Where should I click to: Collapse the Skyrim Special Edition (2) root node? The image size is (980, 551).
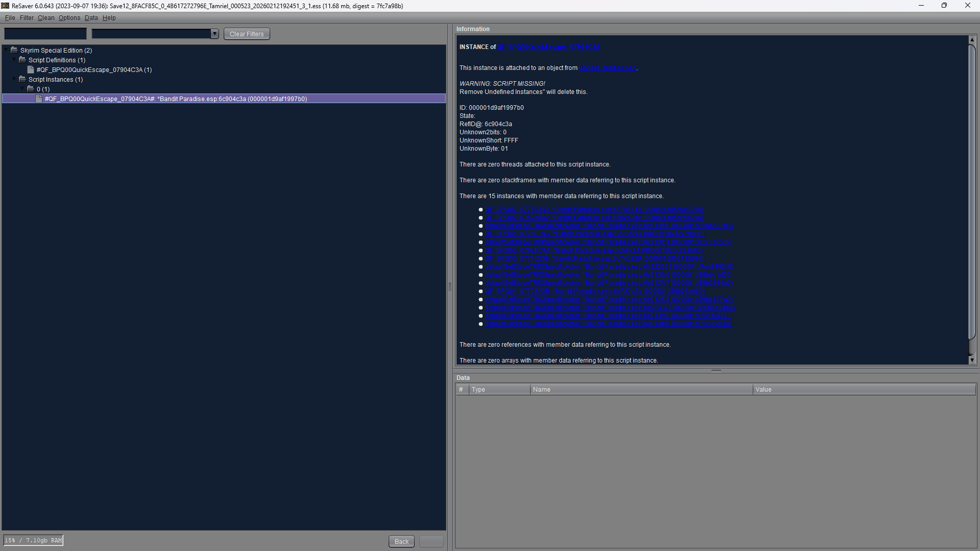pyautogui.click(x=6, y=50)
